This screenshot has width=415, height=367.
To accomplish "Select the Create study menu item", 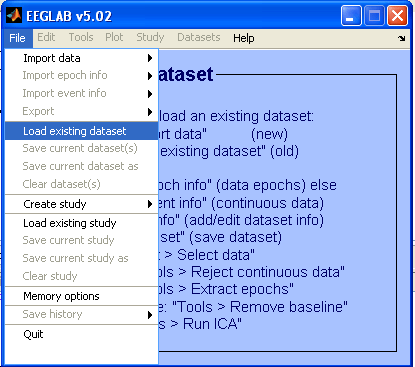I will [82, 204].
